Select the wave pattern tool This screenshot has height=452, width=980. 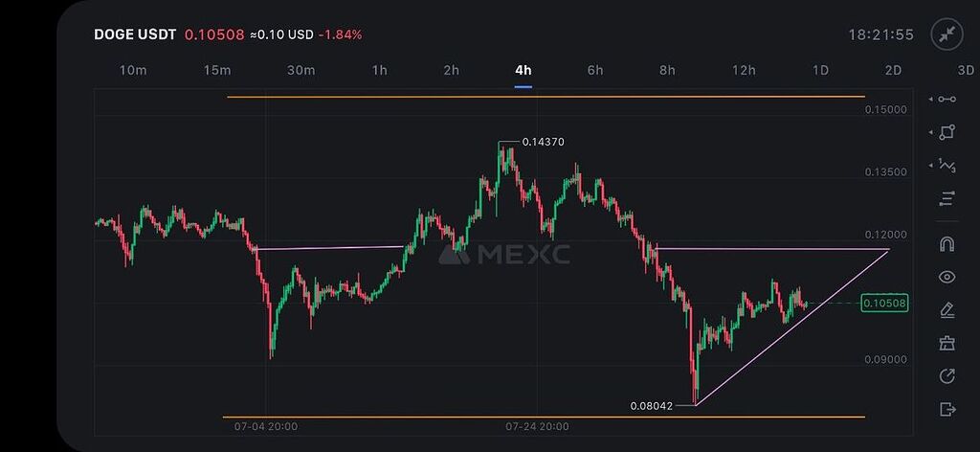pyautogui.click(x=947, y=165)
